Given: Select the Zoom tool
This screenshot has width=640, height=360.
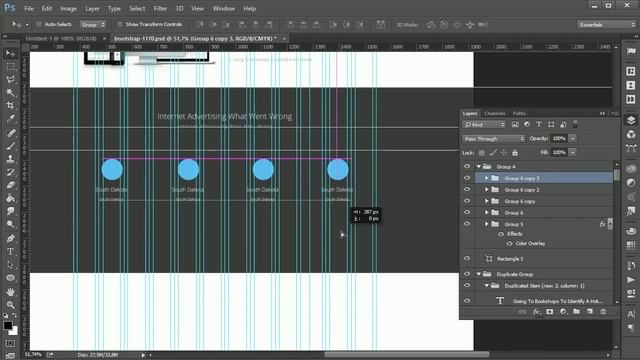Looking at the screenshot, I should [10, 305].
